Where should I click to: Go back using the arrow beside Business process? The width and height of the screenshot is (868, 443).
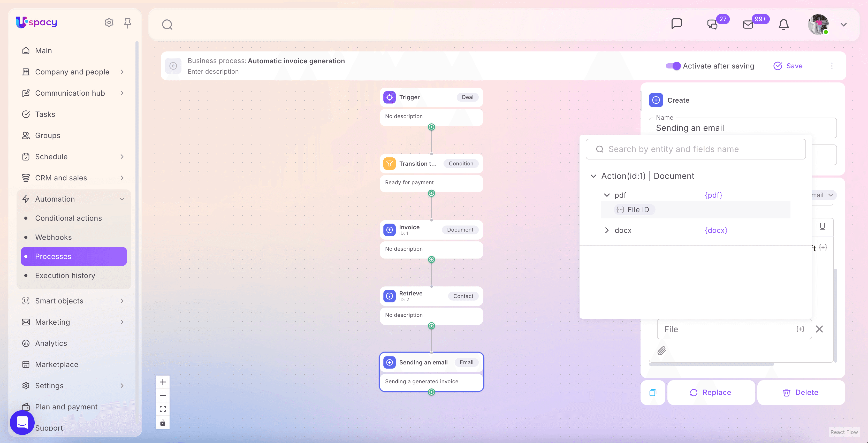tap(173, 66)
